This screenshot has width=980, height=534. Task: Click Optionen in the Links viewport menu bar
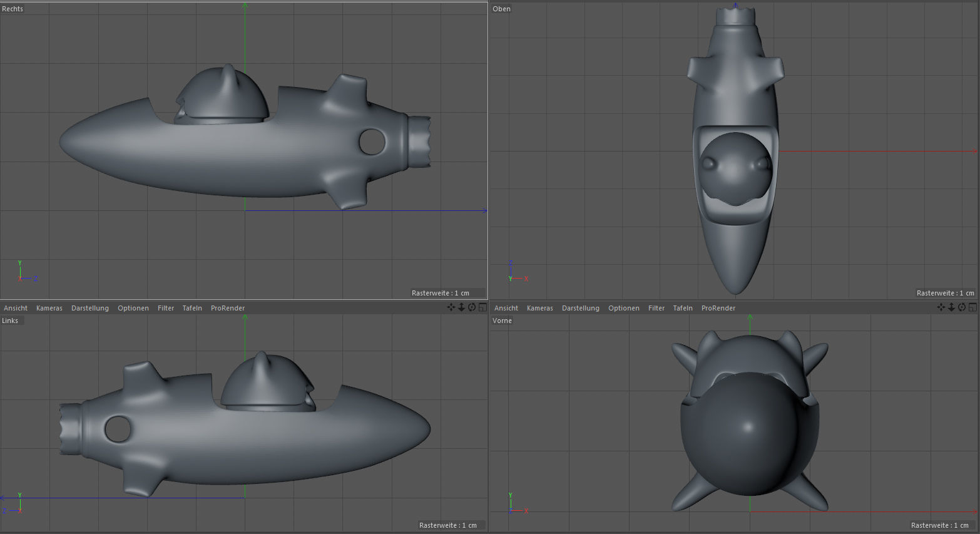click(x=133, y=307)
